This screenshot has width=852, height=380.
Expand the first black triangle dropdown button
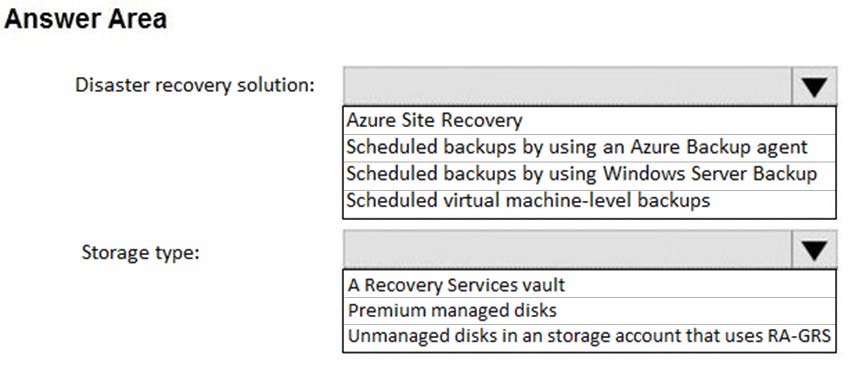(x=813, y=86)
